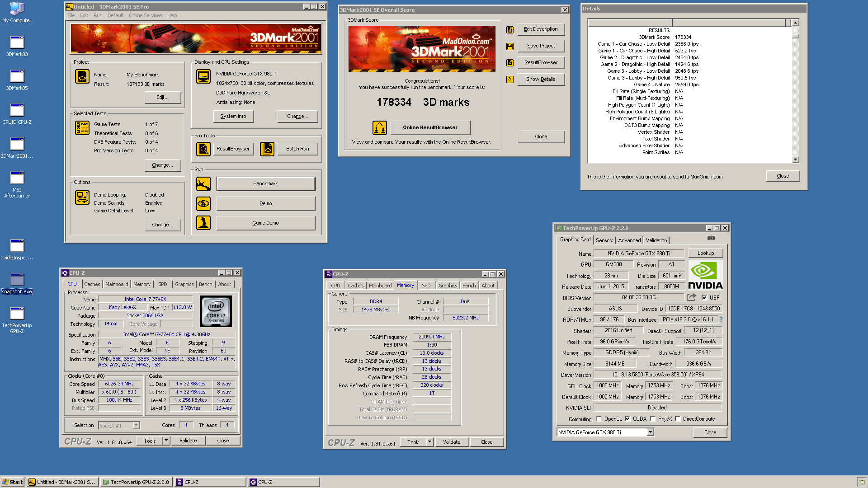Click the System Info button
Viewport: 868px width, 488px height.
[x=233, y=117]
